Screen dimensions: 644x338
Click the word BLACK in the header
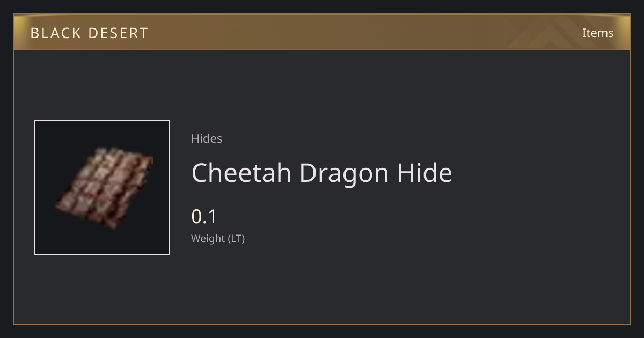pos(55,33)
